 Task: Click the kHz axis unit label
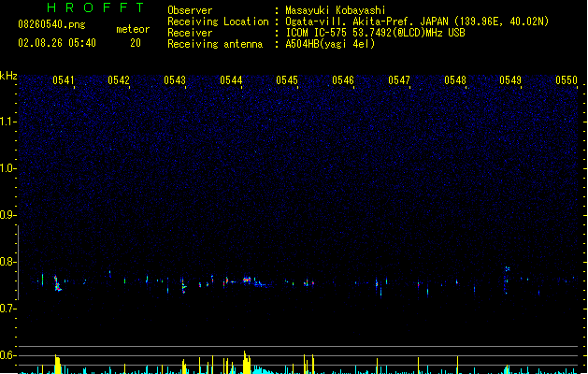(x=8, y=76)
